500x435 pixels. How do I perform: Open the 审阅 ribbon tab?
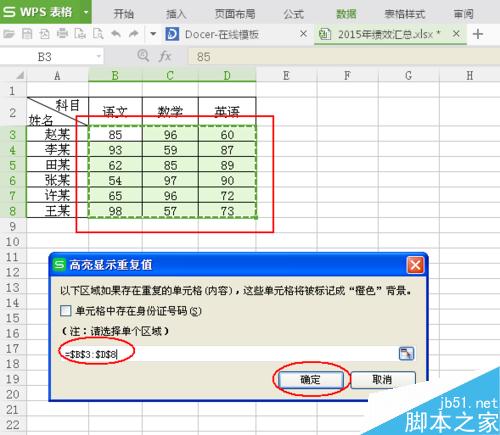(x=464, y=14)
